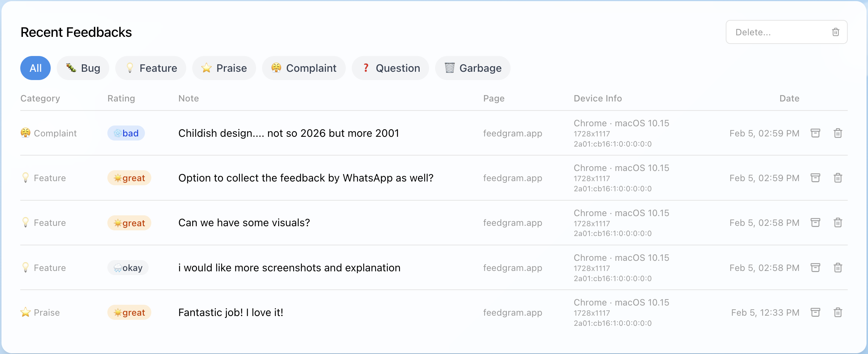Click the Feature filter button
868x354 pixels.
151,68
